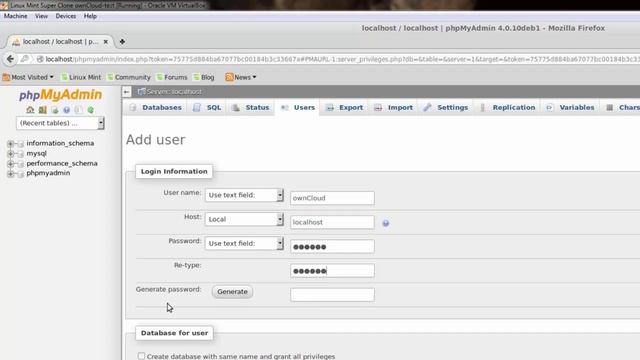Image resolution: width=640 pixels, height=360 pixels.
Task: Click the site identity icon in address bar
Action: (40, 59)
